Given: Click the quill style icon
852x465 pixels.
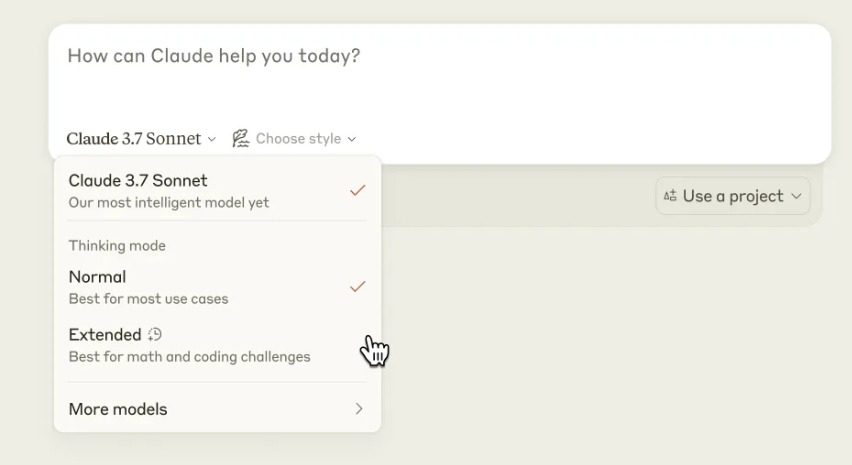Looking at the screenshot, I should coord(240,139).
